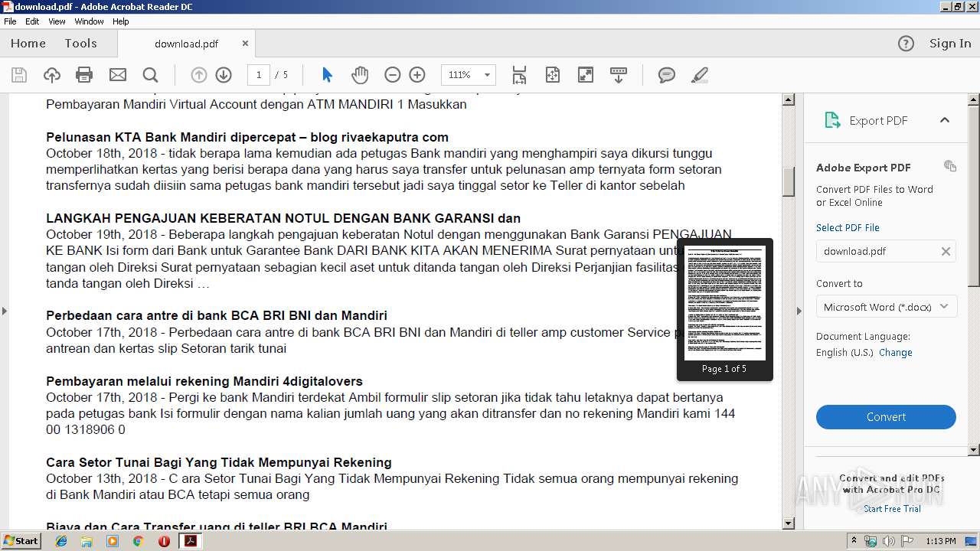Viewport: 980px width, 551px height.
Task: Open the Find text magnifier icon
Action: 150,75
